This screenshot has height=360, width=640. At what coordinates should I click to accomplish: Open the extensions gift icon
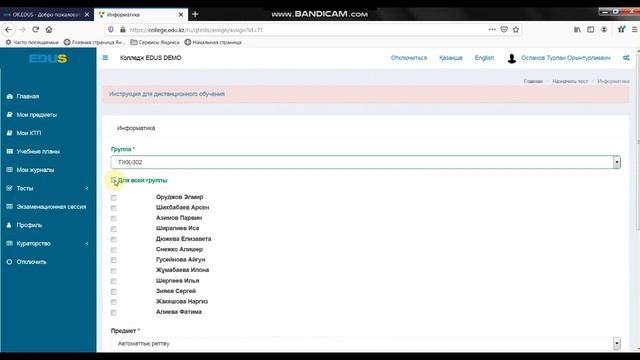pyautogui.click(x=621, y=29)
